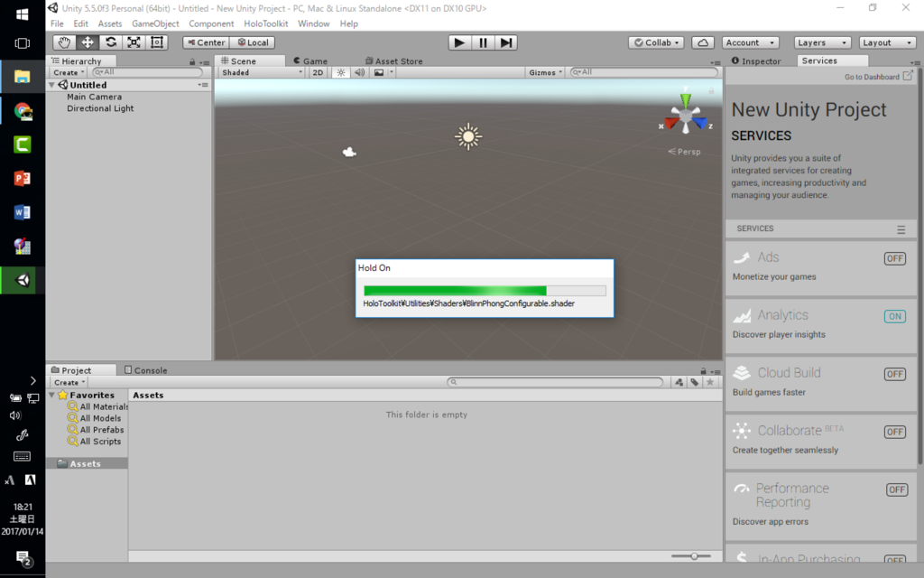Open the Layers dropdown
Viewport: 924px width, 578px height.
click(822, 42)
